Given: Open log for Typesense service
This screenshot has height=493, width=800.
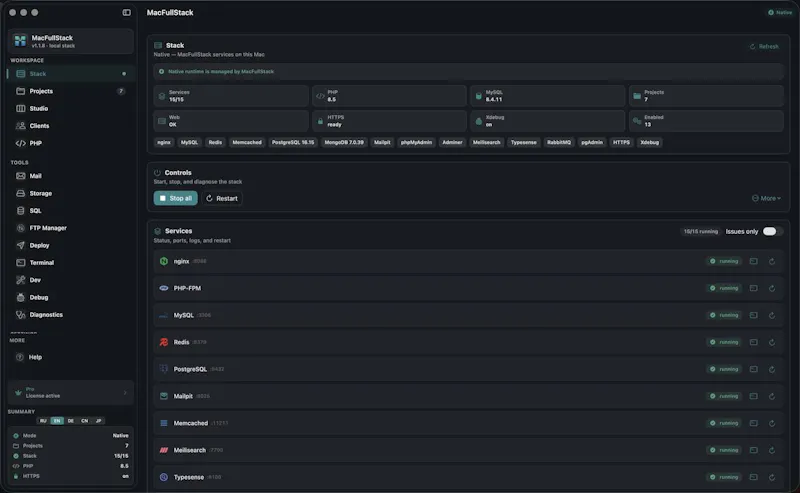Looking at the screenshot, I should 753,477.
